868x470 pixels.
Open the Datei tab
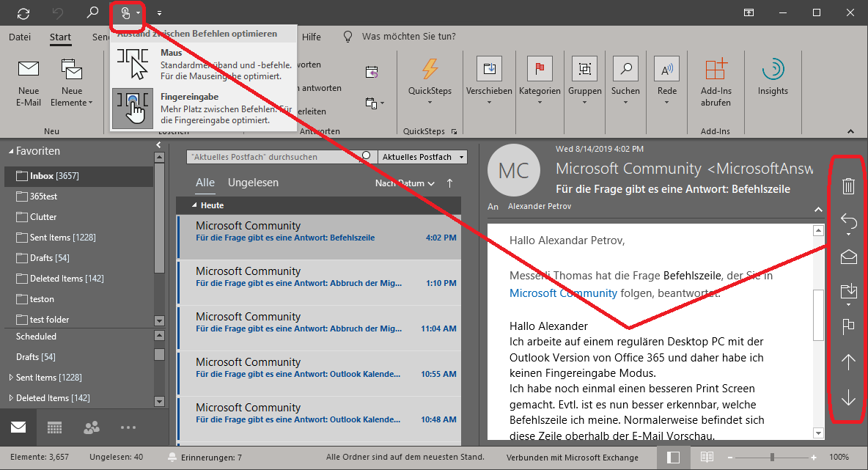(x=20, y=37)
